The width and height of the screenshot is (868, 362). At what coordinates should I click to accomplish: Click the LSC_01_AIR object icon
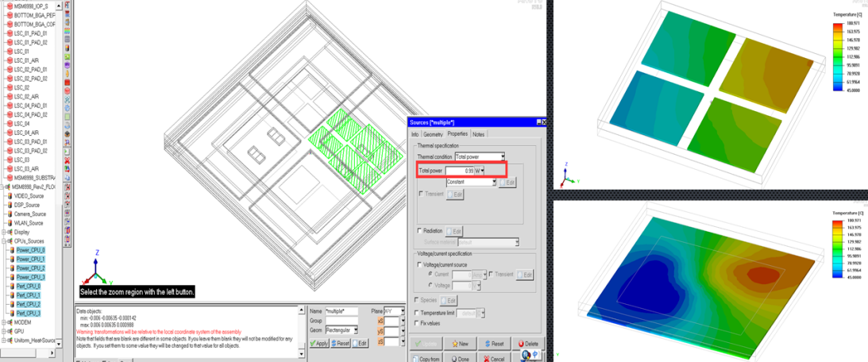10,60
